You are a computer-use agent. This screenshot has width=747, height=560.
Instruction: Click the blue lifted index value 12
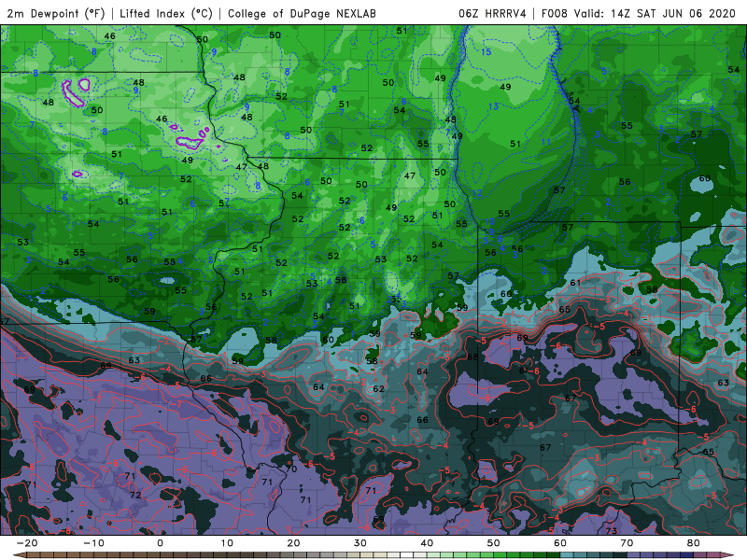click(477, 193)
